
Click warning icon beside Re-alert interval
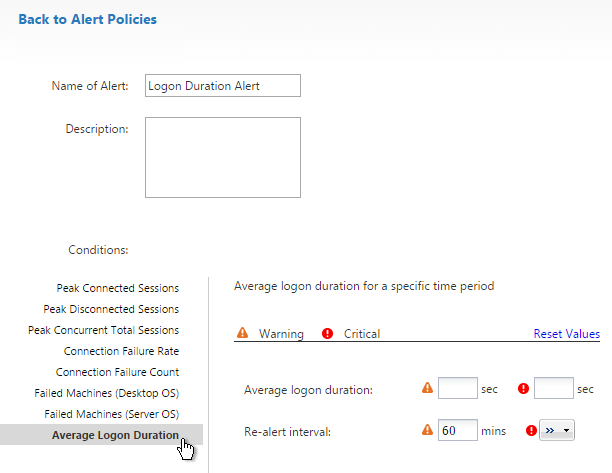(427, 430)
